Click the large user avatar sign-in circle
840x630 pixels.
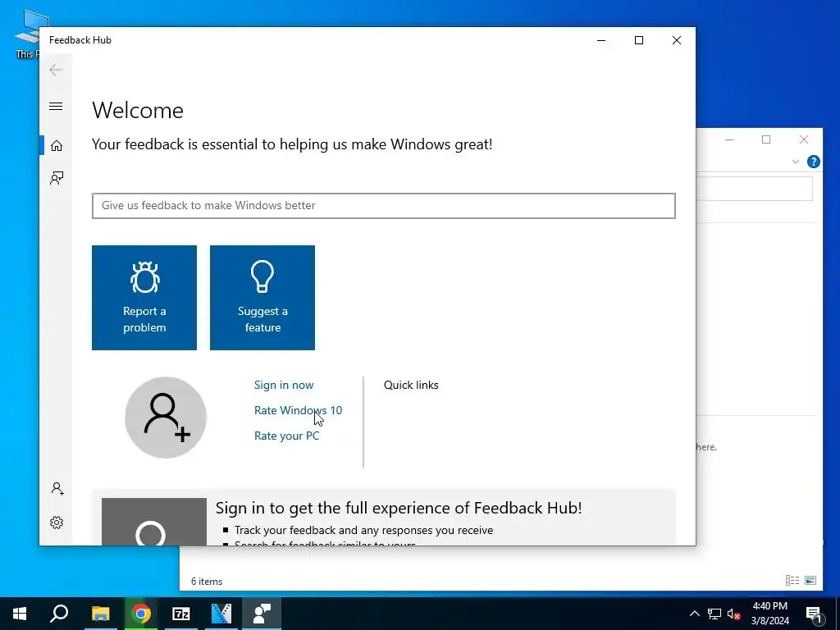pyautogui.click(x=166, y=418)
